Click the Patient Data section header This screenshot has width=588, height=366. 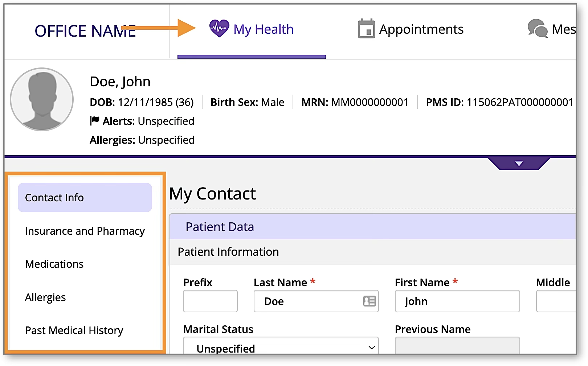(x=372, y=227)
